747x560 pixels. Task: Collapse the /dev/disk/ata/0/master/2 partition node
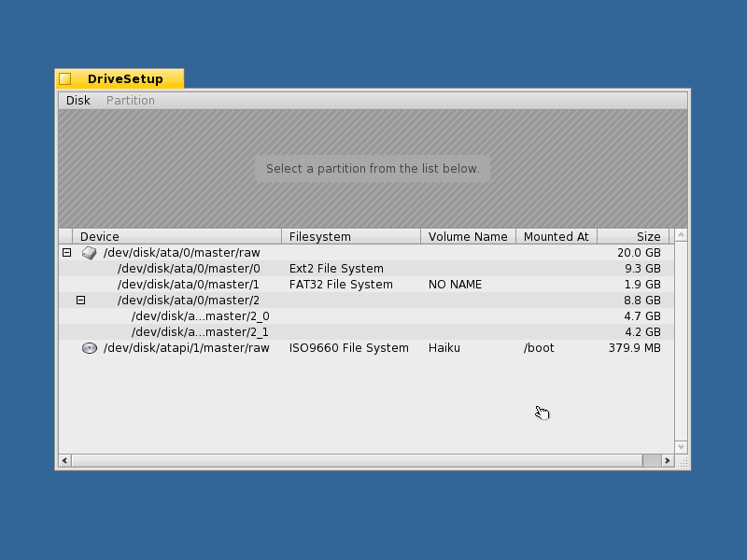coord(80,301)
